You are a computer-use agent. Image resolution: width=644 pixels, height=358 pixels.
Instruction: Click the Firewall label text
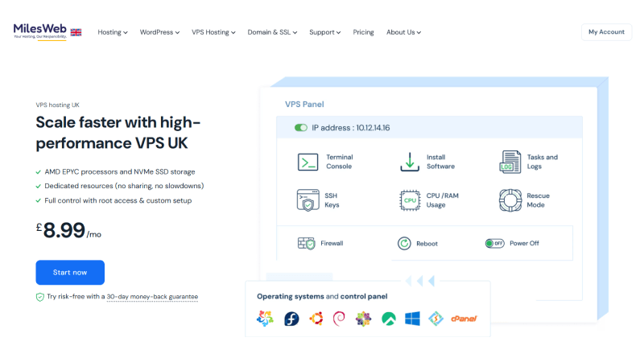click(332, 244)
